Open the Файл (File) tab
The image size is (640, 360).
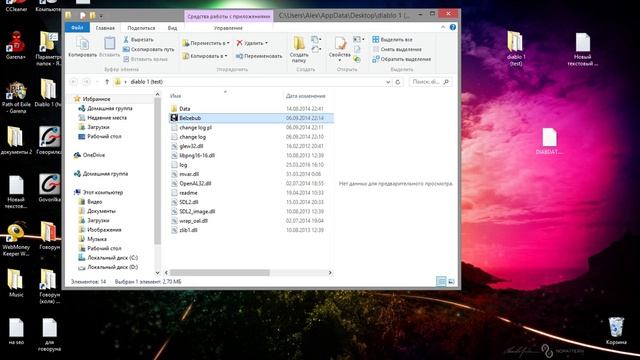tap(77, 28)
